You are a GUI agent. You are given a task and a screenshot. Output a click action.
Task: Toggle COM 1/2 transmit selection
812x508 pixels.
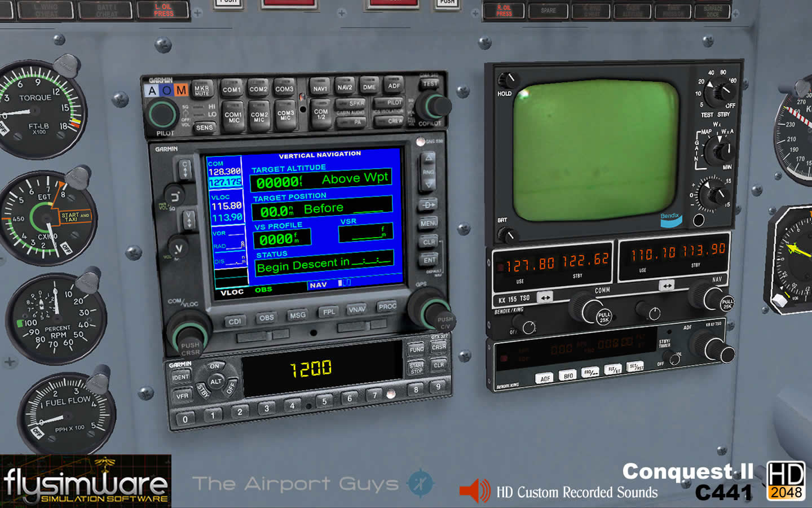(321, 113)
